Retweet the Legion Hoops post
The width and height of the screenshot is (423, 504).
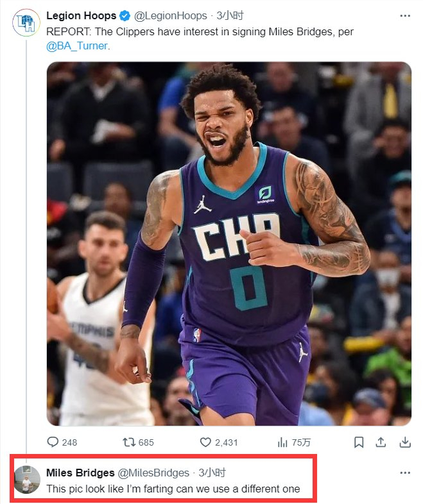[129, 442]
